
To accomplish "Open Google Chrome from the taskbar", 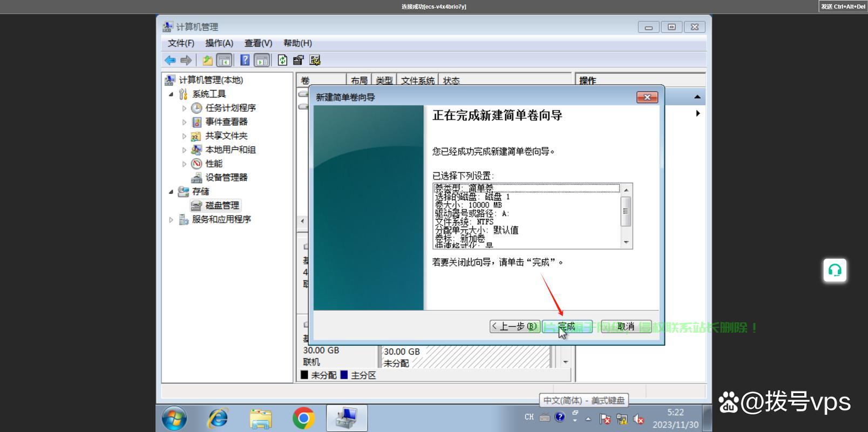I will pos(303,418).
